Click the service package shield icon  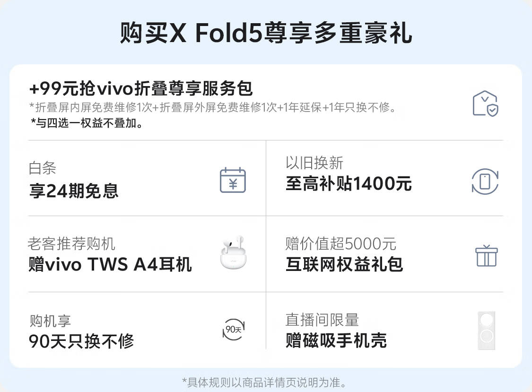pos(486,103)
